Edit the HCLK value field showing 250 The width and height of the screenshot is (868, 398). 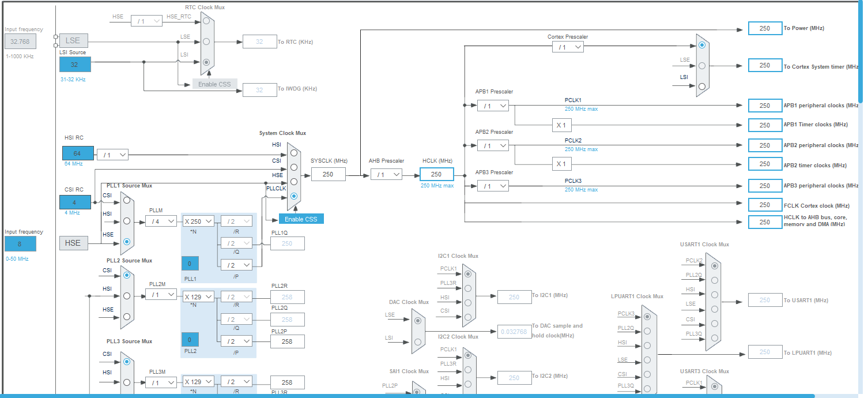(x=436, y=174)
